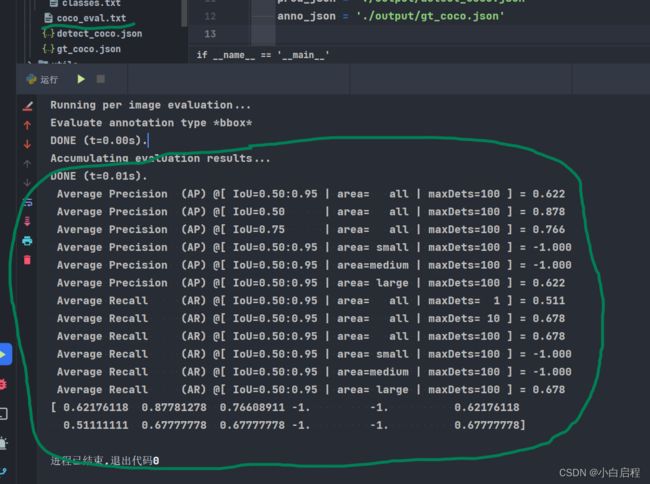
Task: Click the red pencil icon in the console toolbar
Action: click(27, 106)
